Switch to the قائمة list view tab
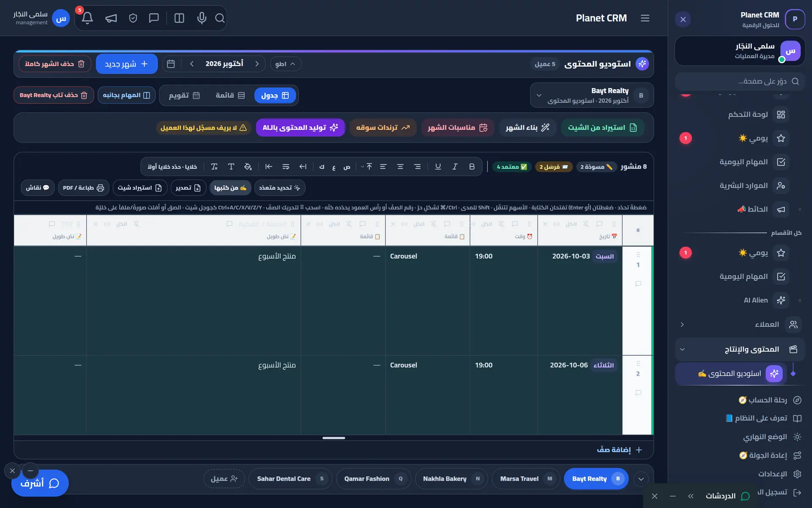 coord(230,95)
